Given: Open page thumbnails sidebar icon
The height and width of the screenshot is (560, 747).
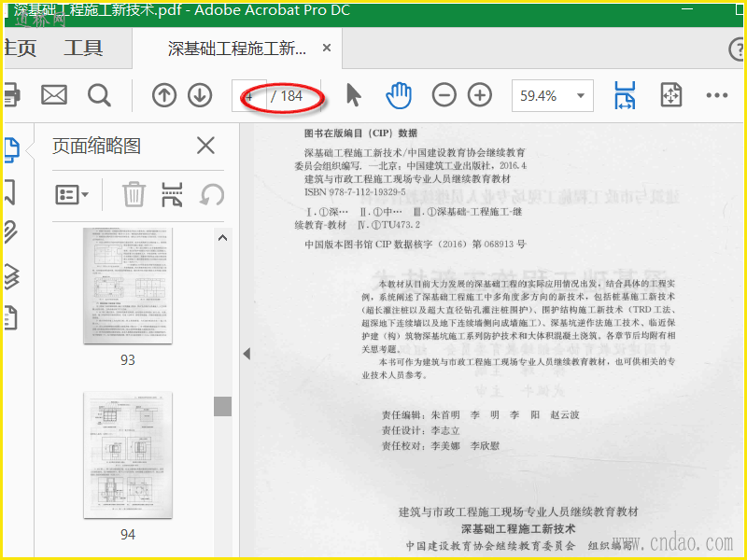Looking at the screenshot, I should pos(11,149).
